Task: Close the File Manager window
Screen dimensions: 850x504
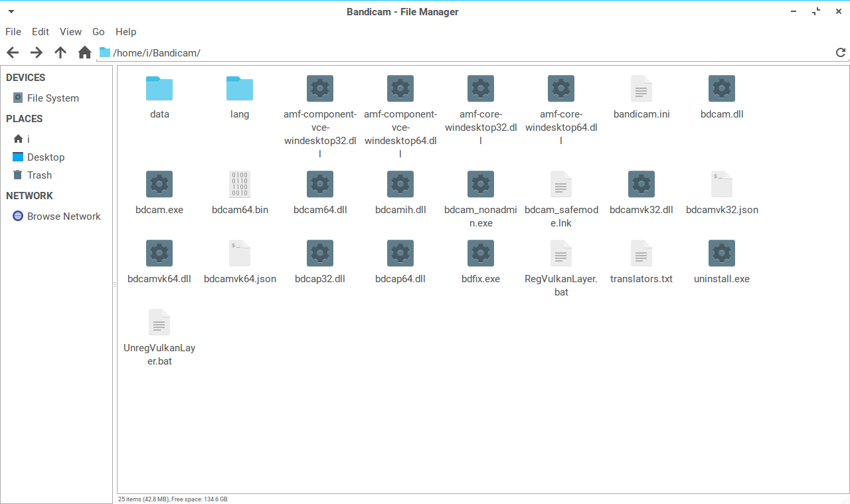Action: [837, 11]
